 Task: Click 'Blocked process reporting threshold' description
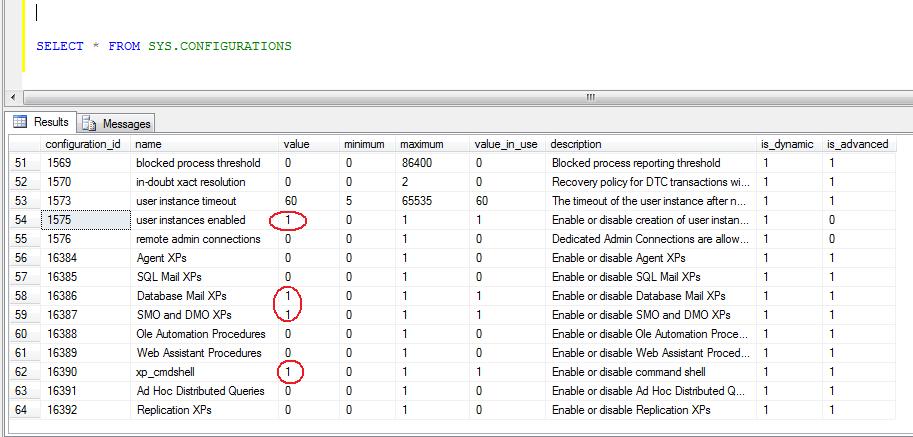(652, 163)
